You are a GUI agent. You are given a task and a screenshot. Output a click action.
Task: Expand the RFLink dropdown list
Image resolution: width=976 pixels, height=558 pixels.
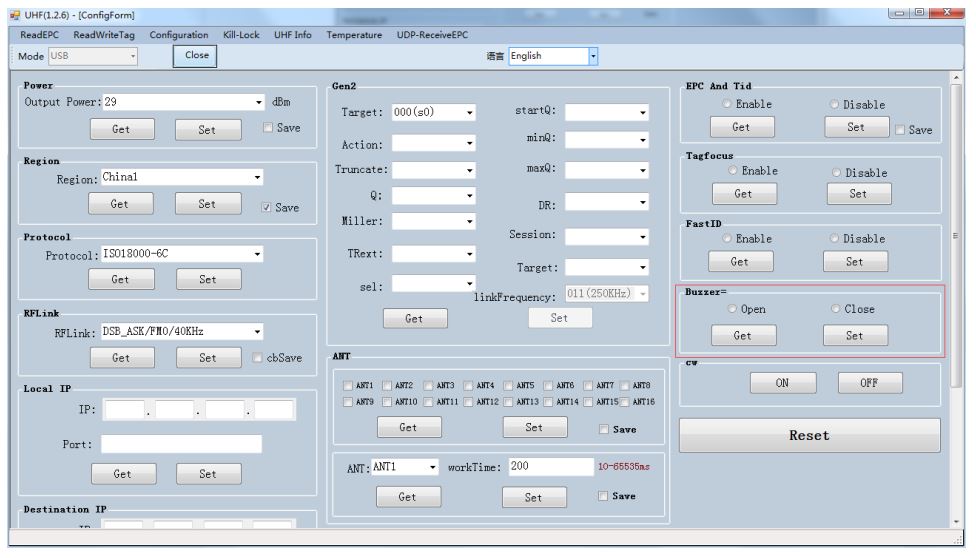[259, 331]
